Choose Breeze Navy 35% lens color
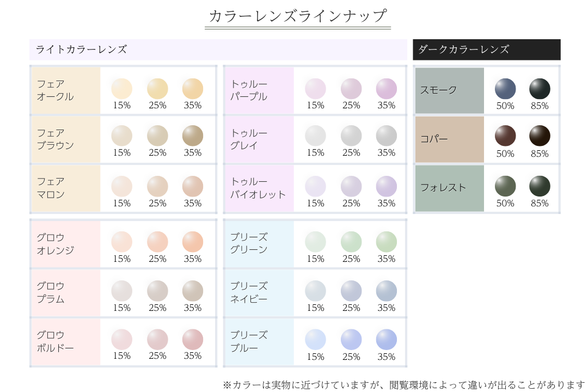Image resolution: width=588 pixels, height=392 pixels. tap(386, 291)
